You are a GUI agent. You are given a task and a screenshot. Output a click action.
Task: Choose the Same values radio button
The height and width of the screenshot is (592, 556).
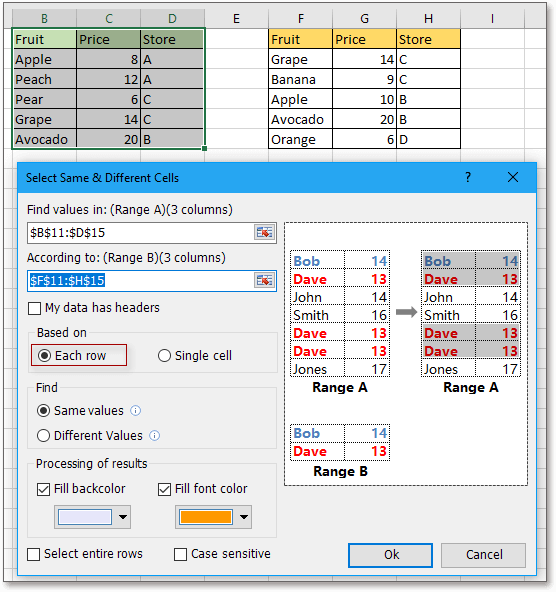[x=43, y=410]
